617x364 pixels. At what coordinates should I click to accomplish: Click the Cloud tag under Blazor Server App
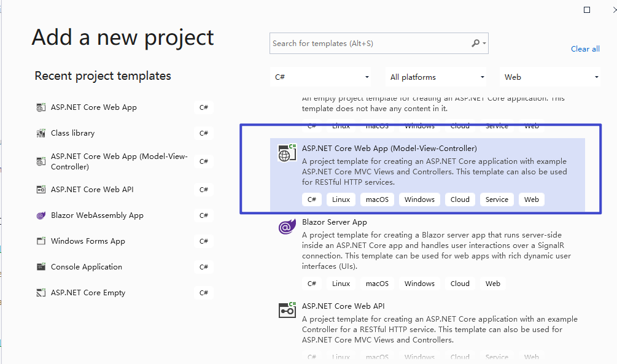tap(460, 283)
